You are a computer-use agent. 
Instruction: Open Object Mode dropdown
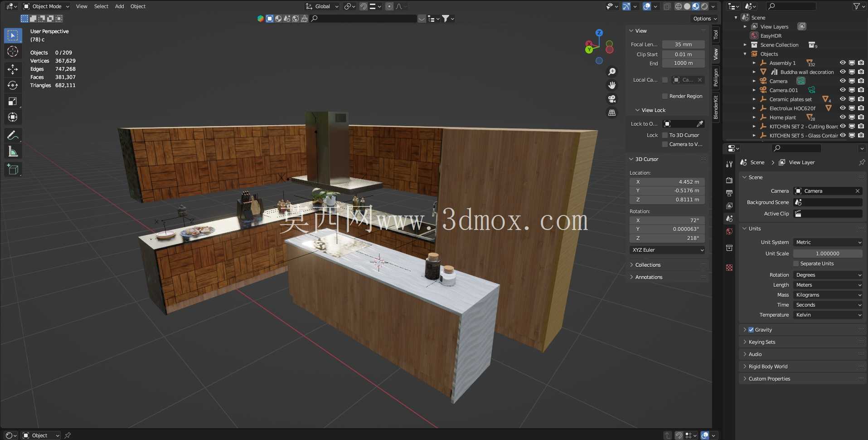46,6
